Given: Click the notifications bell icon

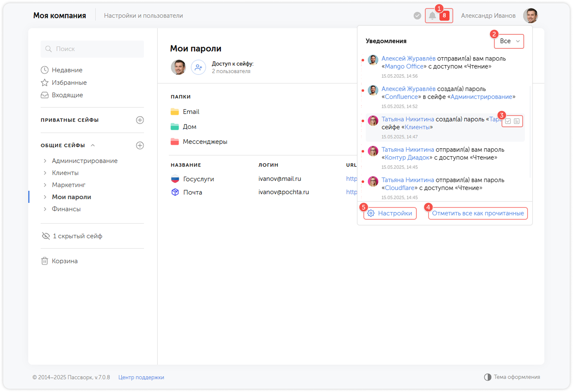Looking at the screenshot, I should [x=432, y=16].
